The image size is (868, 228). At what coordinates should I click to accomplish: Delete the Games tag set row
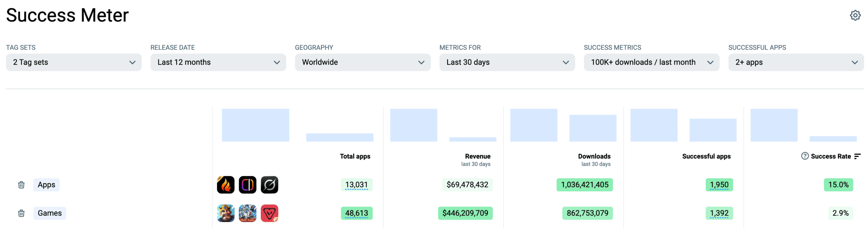click(x=21, y=213)
